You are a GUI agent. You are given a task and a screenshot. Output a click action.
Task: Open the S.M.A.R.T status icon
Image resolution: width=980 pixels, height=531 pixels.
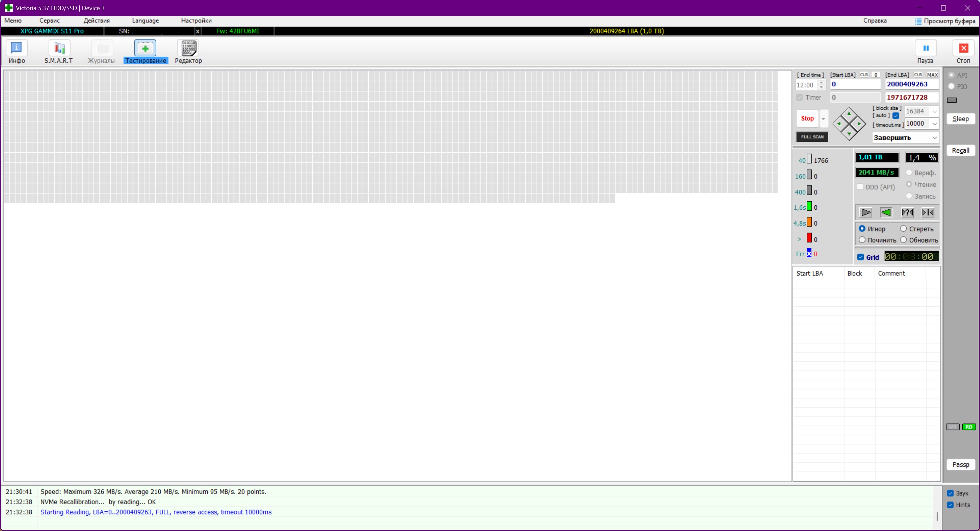point(59,48)
